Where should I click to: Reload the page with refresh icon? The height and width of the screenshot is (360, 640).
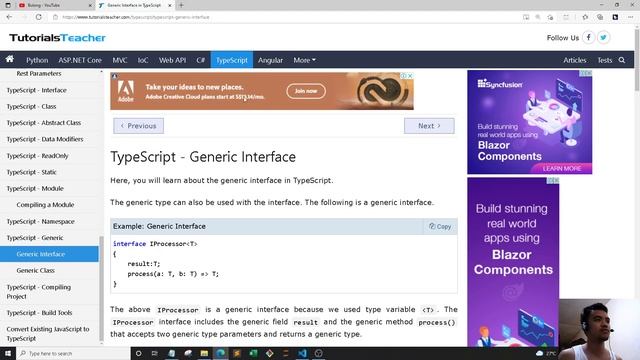click(x=38, y=17)
